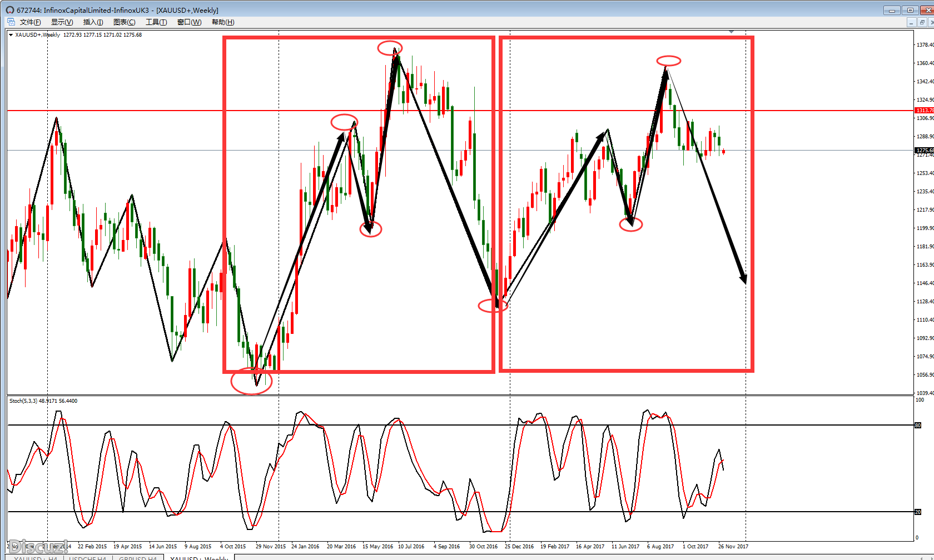
Task: Click the 20 Mar 2016 date label
Action: (x=341, y=547)
